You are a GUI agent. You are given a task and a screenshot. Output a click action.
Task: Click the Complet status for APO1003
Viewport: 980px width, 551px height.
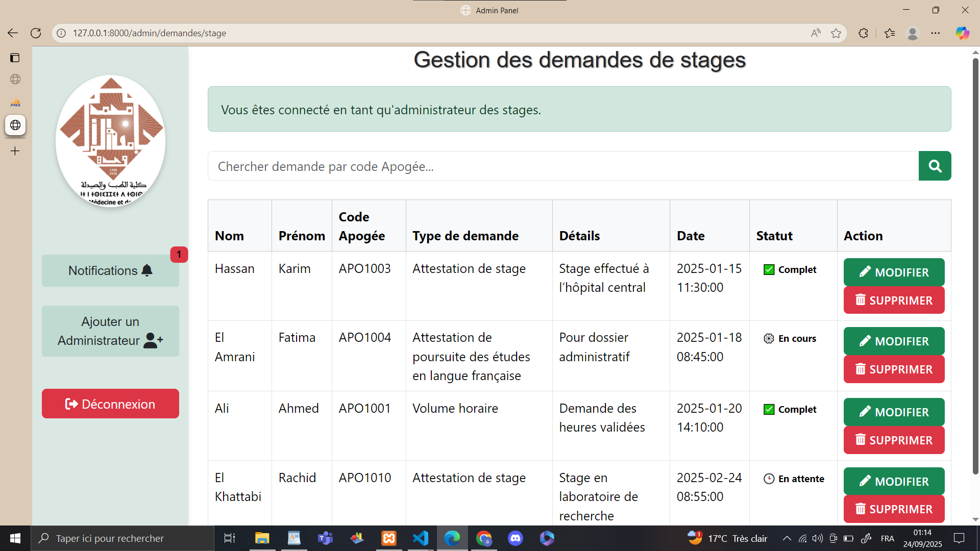pos(790,269)
